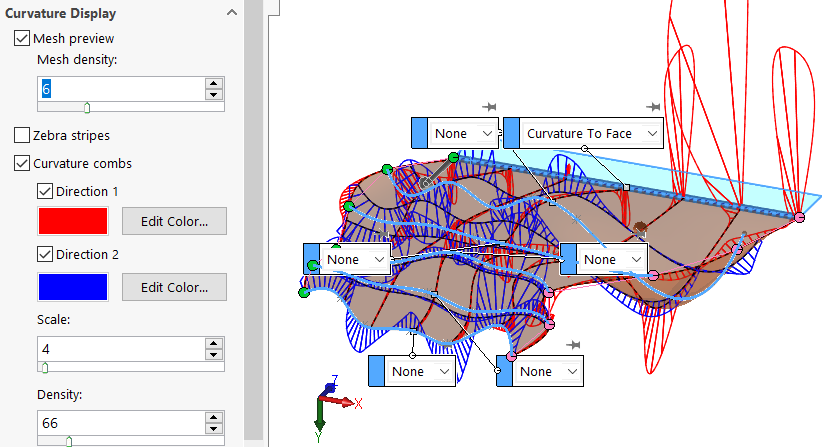The height and width of the screenshot is (447, 834).
Task: Decrease Density with down arrow
Action: click(x=214, y=429)
